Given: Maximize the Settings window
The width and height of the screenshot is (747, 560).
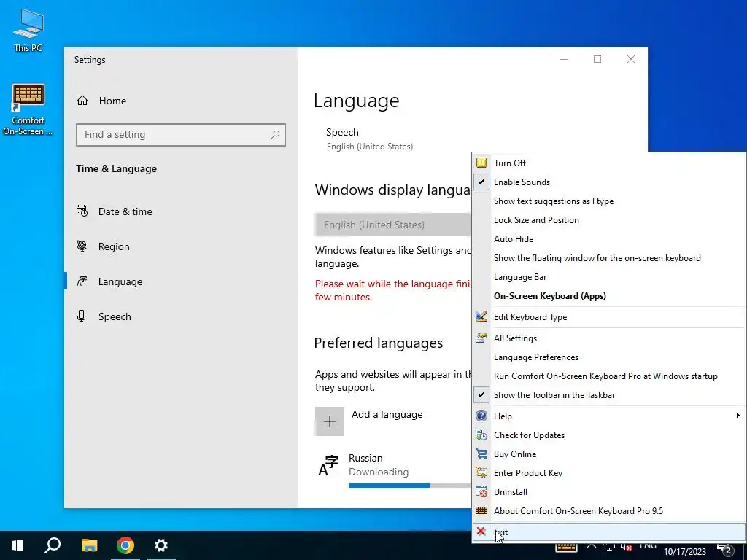Looking at the screenshot, I should [597, 59].
